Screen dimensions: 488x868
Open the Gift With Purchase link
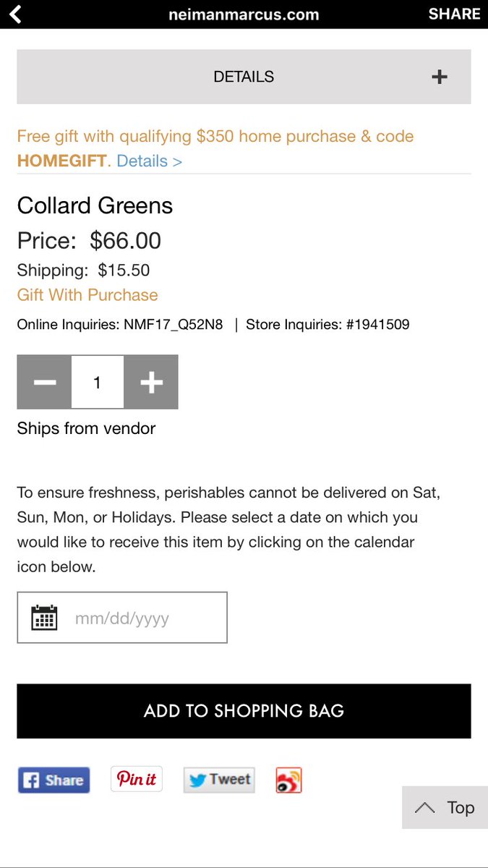(87, 295)
